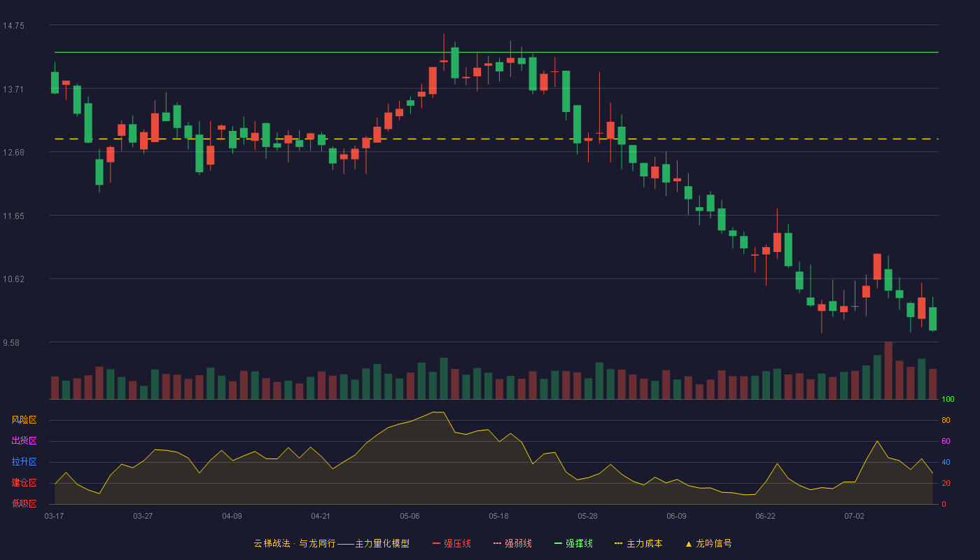Click the 低吸区 zone label

[24, 503]
